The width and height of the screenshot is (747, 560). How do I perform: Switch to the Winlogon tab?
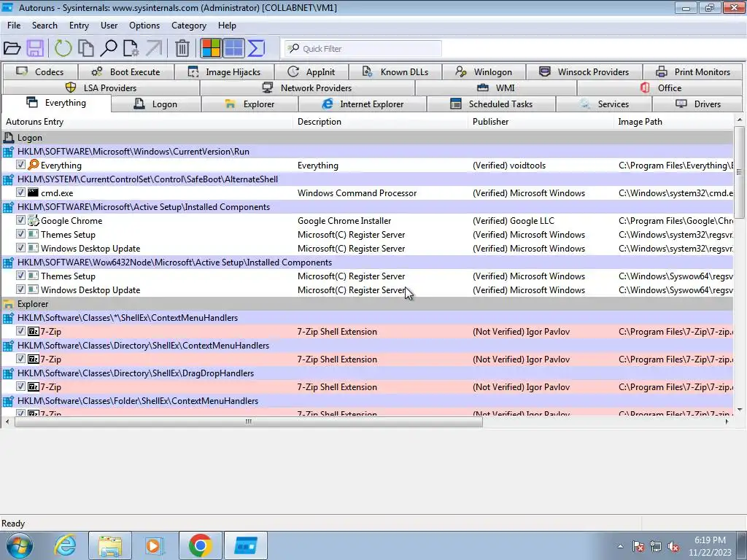coord(484,72)
